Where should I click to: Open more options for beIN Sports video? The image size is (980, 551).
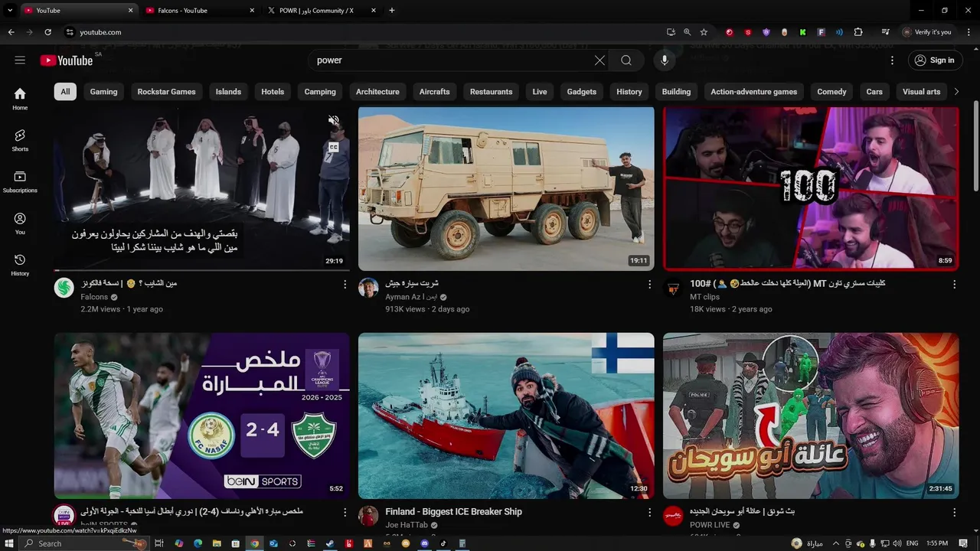pyautogui.click(x=345, y=512)
